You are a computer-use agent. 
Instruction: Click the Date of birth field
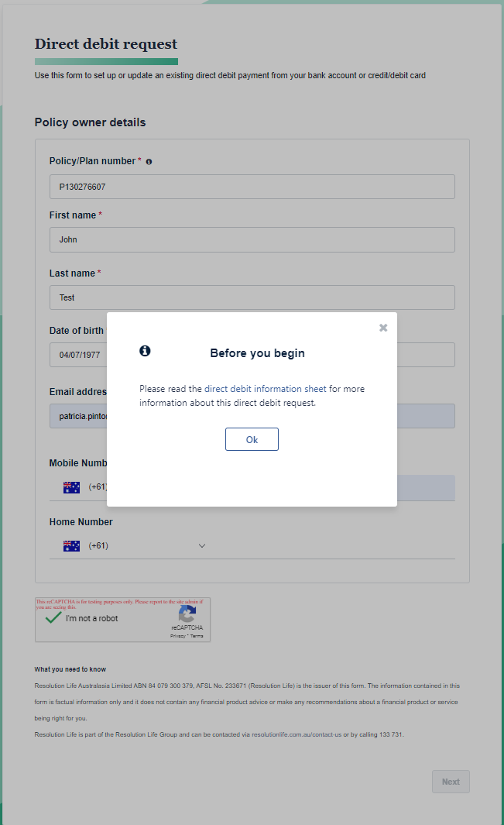pyautogui.click(x=78, y=355)
